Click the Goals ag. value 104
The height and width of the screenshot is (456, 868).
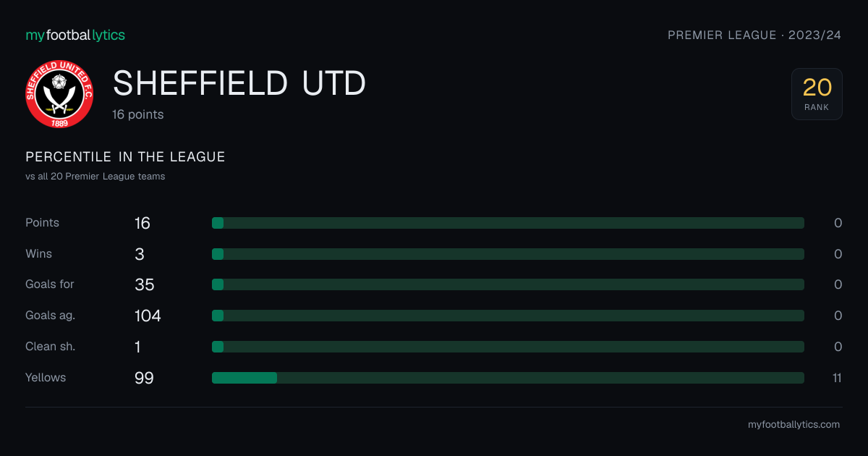148,316
